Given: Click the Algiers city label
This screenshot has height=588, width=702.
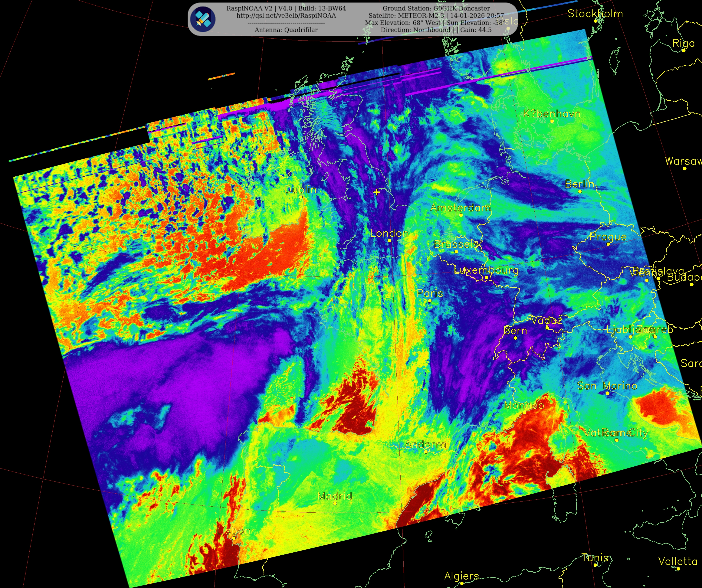Looking at the screenshot, I should point(461,576).
